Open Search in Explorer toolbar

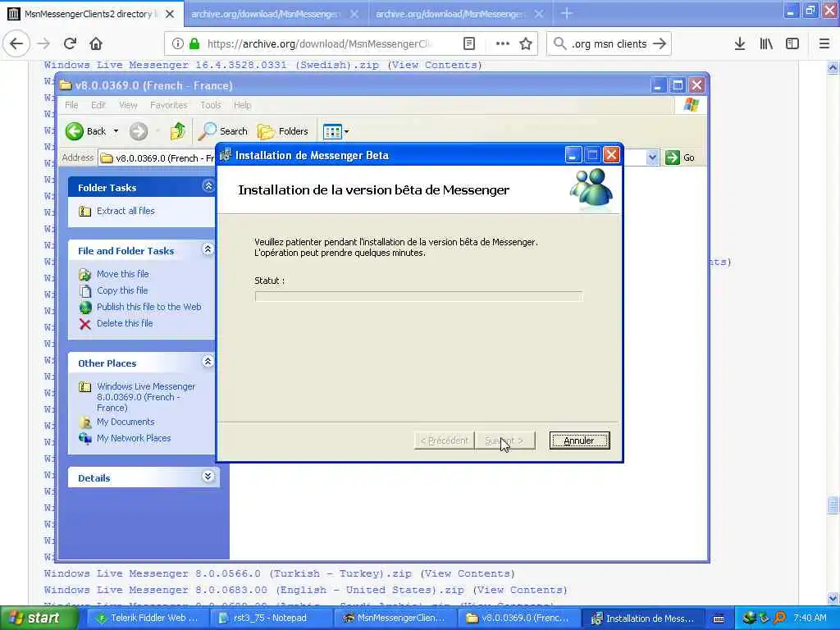pyautogui.click(x=223, y=131)
